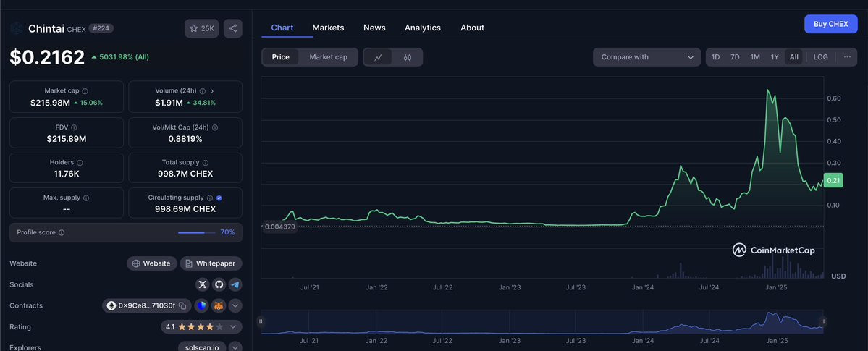The image size is (868, 351).
Task: Click the 0.8819% Vol/Mkt Cap value
Action: (185, 139)
